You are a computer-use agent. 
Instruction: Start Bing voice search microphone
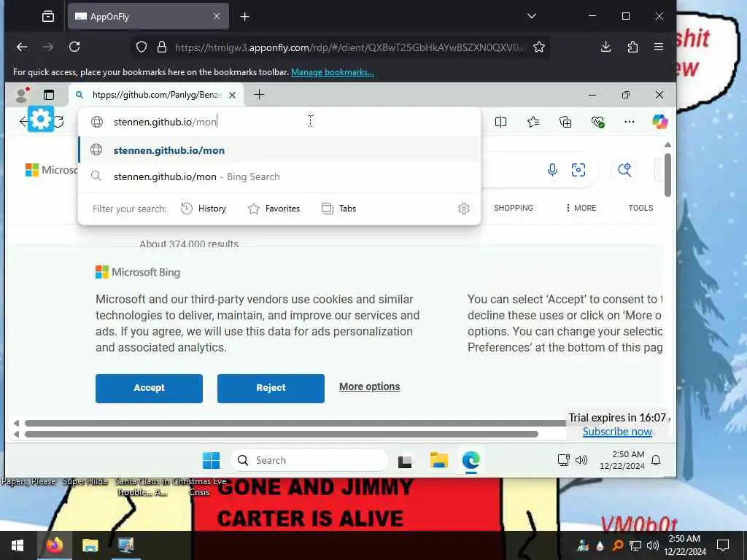(552, 170)
